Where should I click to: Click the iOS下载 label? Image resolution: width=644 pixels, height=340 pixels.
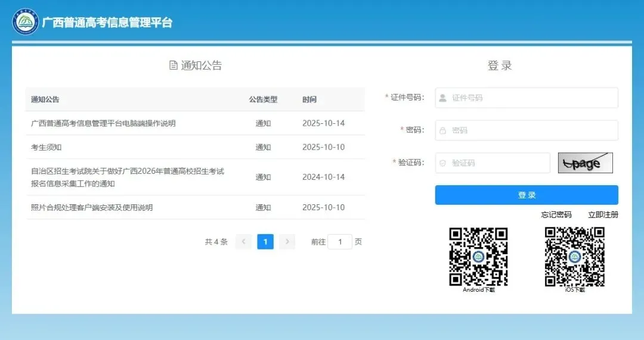(575, 289)
